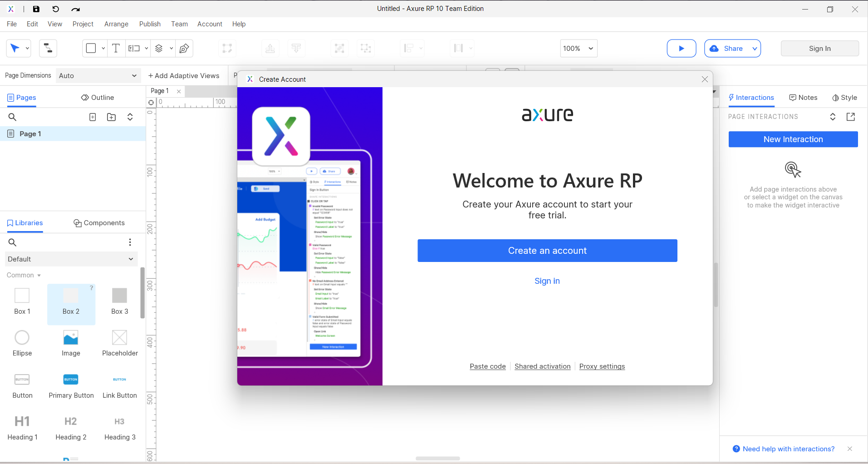This screenshot has height=464, width=868.
Task: Open the Arrange menu
Action: coord(116,24)
